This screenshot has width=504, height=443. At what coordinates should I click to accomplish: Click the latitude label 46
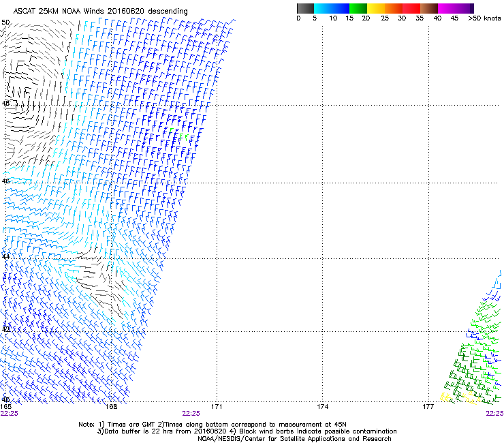(5, 181)
